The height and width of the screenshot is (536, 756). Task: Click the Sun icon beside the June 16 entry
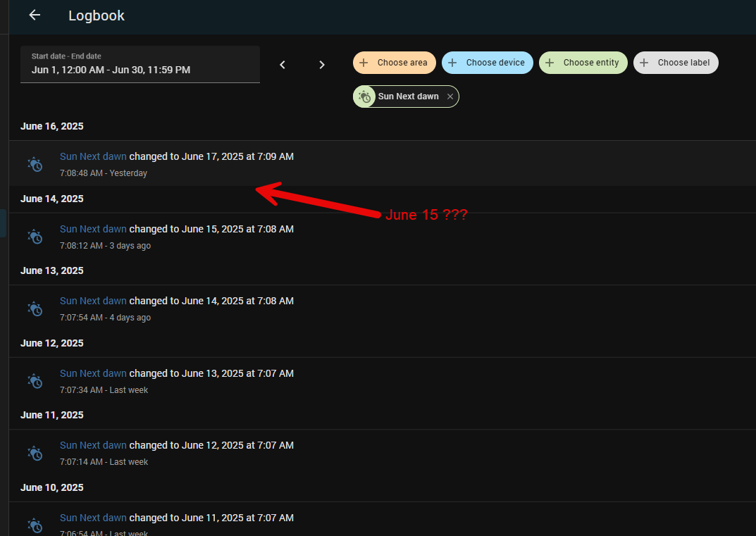(x=35, y=163)
